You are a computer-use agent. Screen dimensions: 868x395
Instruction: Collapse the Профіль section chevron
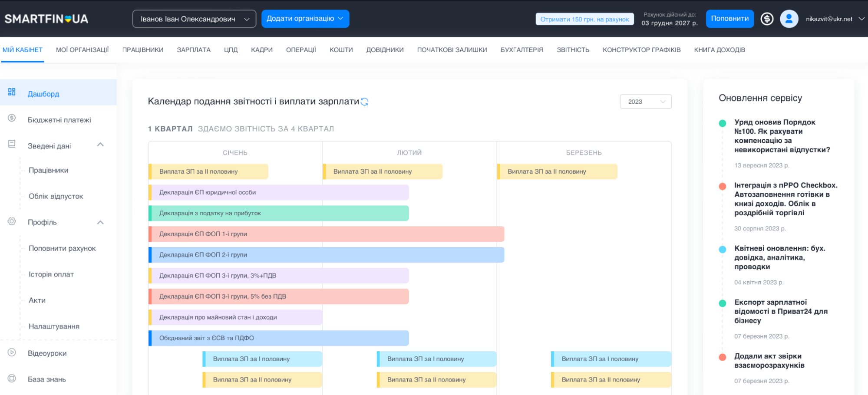coord(100,222)
